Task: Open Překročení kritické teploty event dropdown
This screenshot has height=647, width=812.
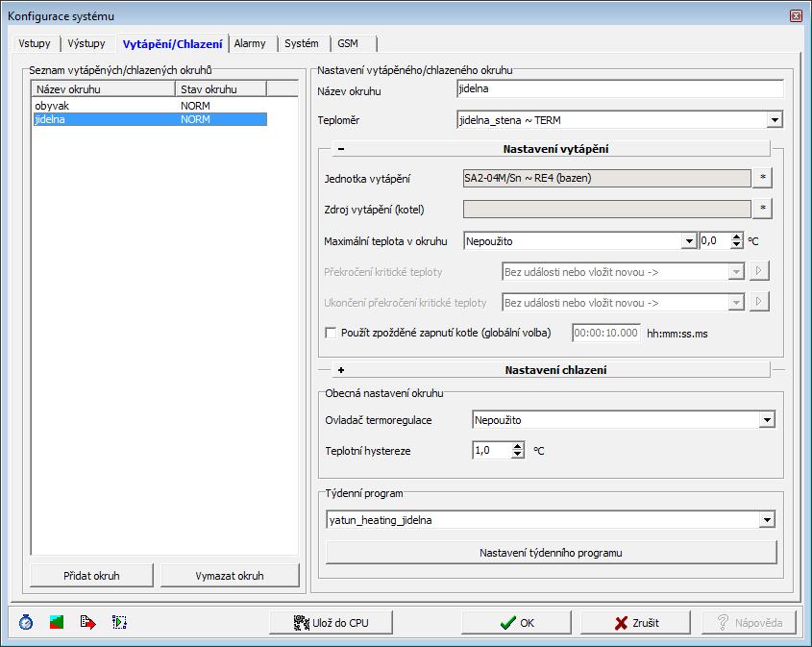Action: tap(736, 271)
